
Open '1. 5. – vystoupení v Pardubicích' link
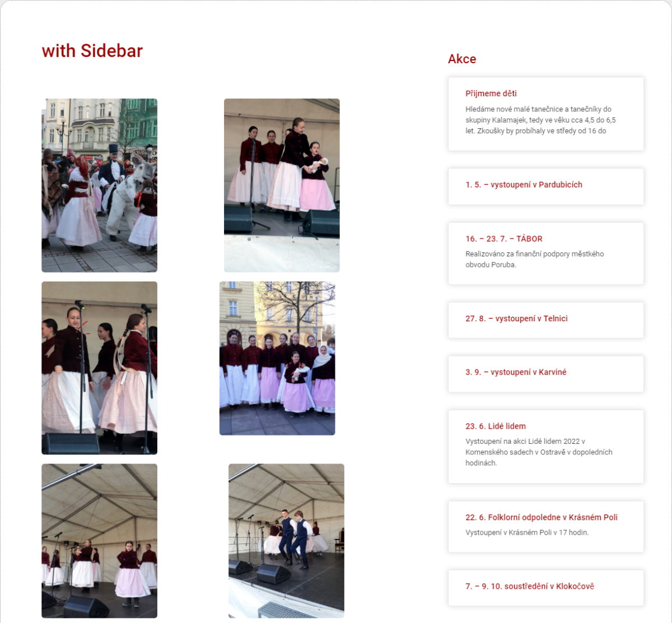tap(524, 185)
